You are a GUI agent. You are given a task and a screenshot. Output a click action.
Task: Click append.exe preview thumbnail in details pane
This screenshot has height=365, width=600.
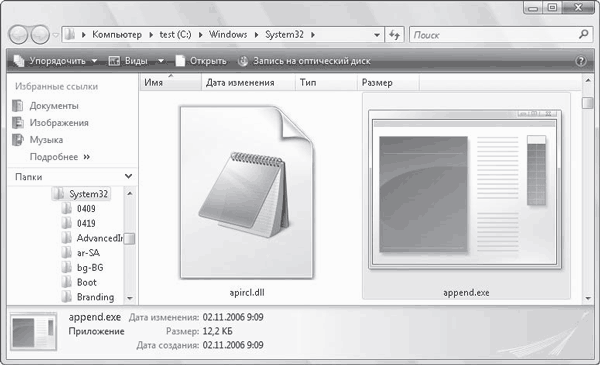(x=34, y=332)
